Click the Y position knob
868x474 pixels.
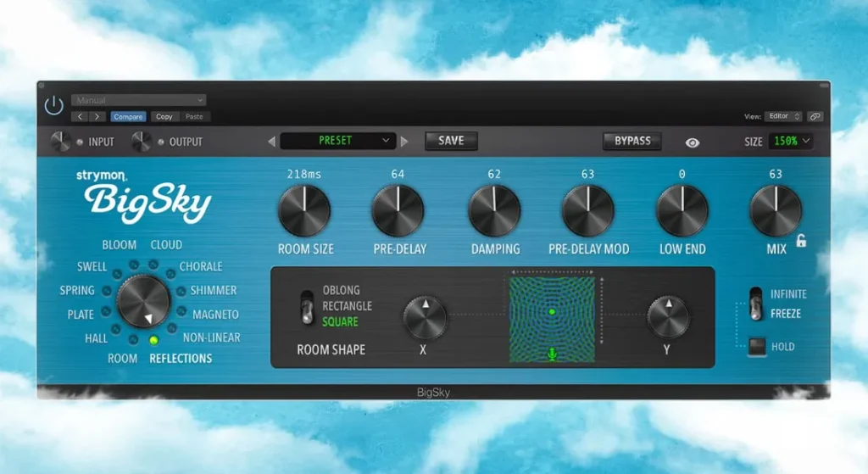point(668,317)
